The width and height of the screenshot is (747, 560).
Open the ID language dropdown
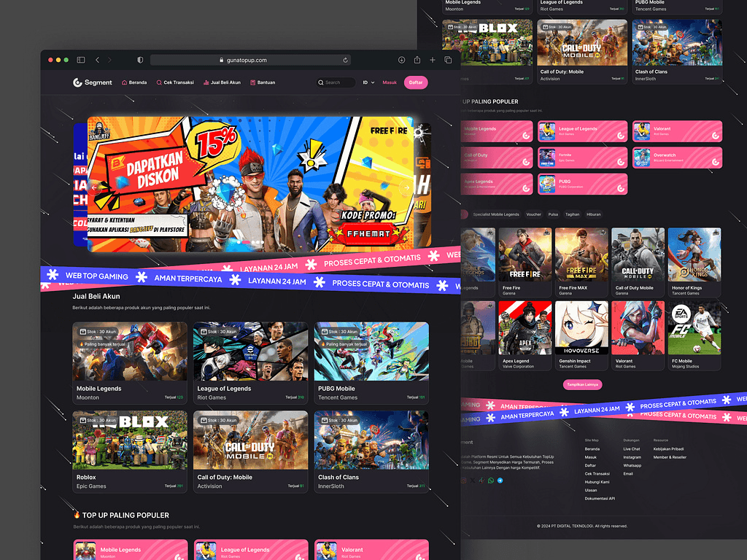click(x=368, y=82)
